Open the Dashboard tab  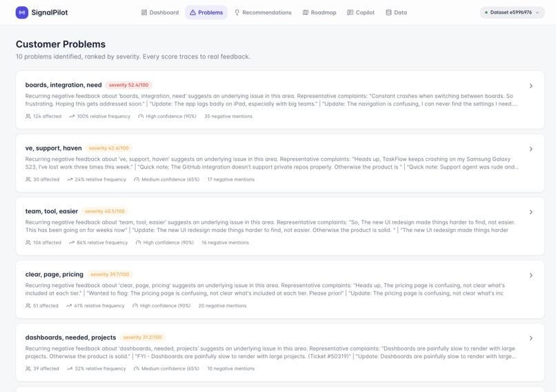coord(160,12)
